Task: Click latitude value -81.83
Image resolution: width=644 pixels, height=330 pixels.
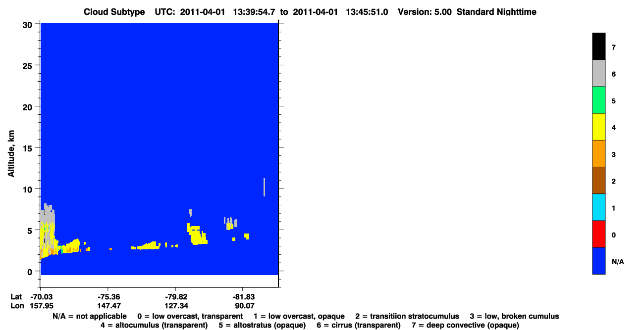Action: pyautogui.click(x=243, y=297)
